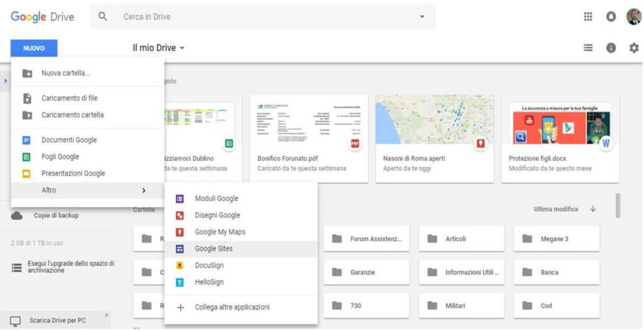Screen dimensions: 644x331
Task: Click the Disegni Google red icon
Action: click(x=179, y=215)
